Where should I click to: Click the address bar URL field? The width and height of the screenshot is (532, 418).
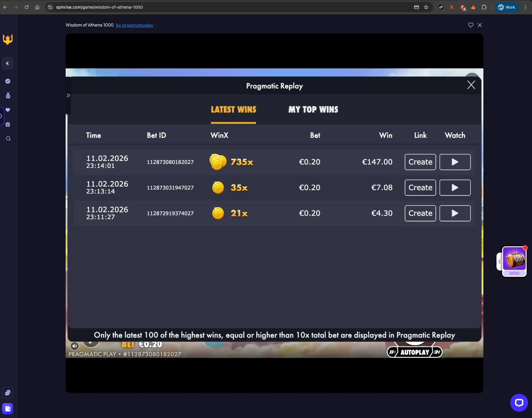[99, 7]
